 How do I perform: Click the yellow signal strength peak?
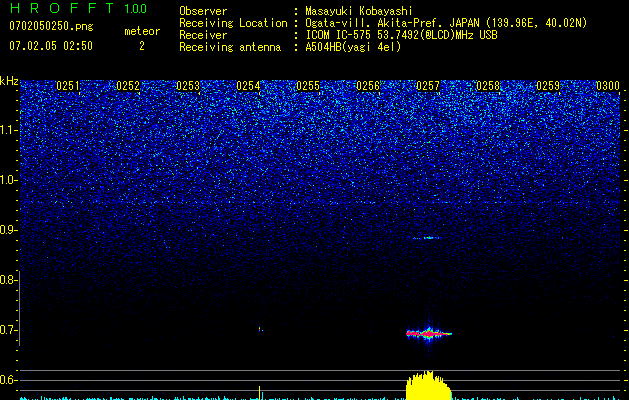point(428,385)
